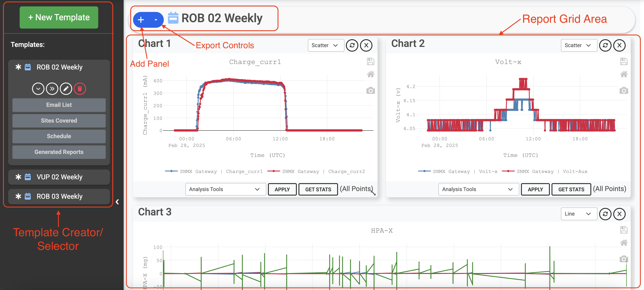Click Chart 2 save disk icon
Viewport: 644px width, 290px height.
point(624,61)
